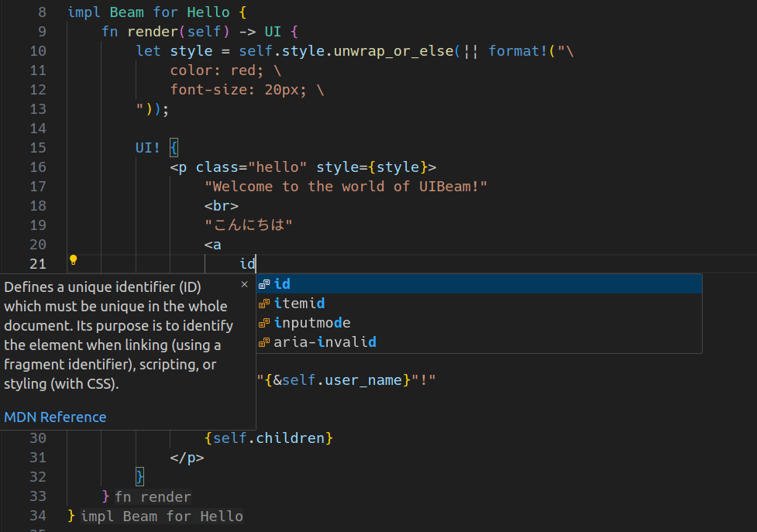Pick the 'inputmode' completion entry
757x532 pixels.
coord(479,323)
